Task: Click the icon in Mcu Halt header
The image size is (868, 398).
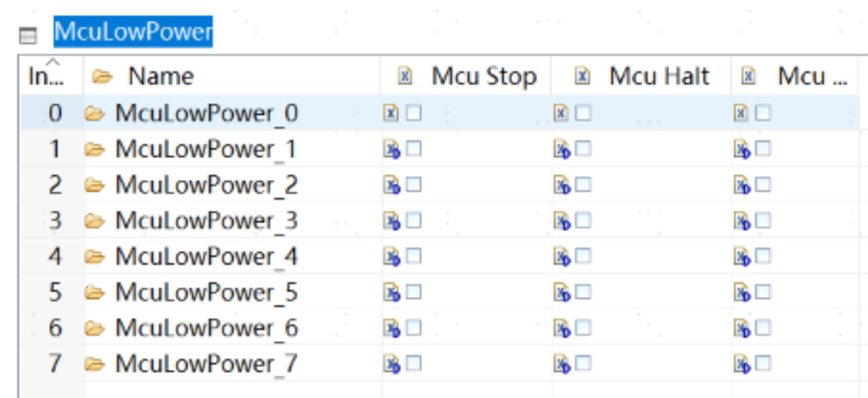Action: (x=581, y=76)
